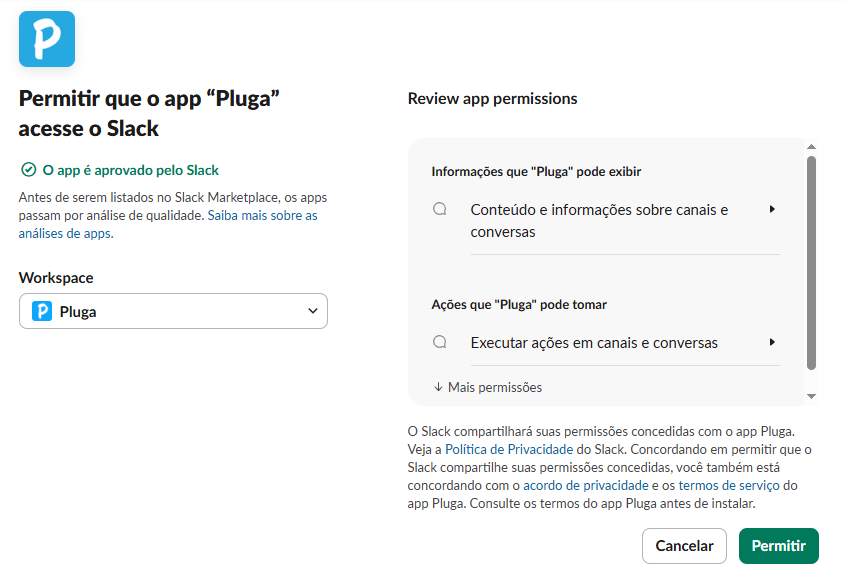
Task: Click the down arrow icon before Mais permissões
Action: point(438,387)
